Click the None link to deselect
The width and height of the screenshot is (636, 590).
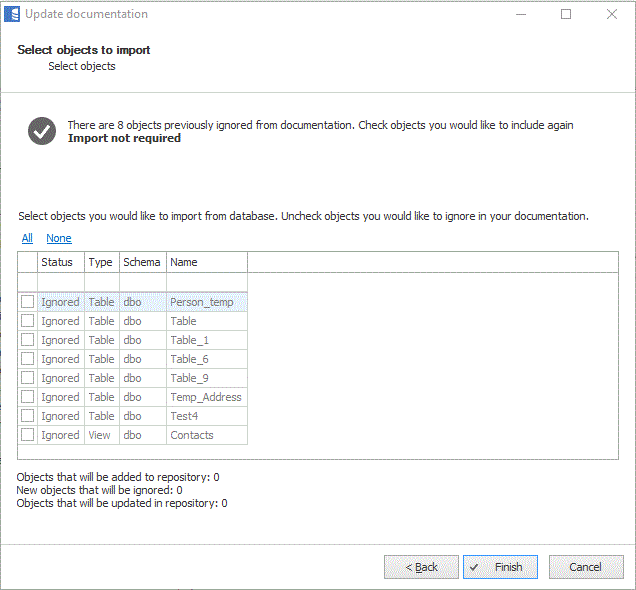(59, 238)
